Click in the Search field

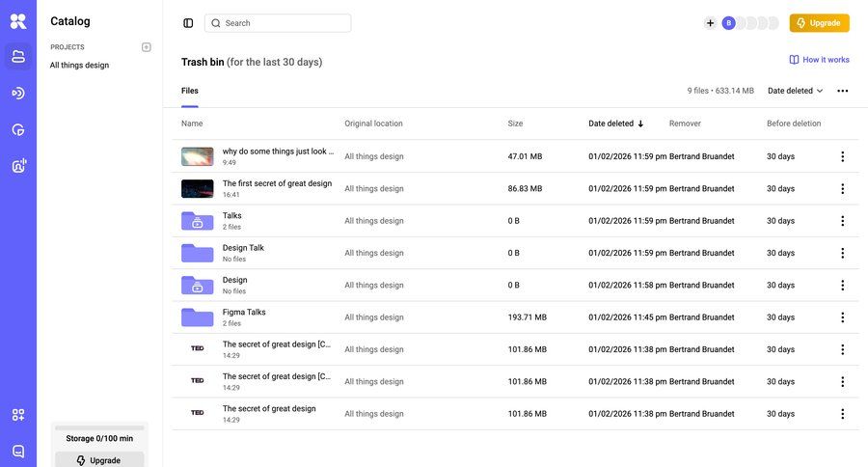(x=278, y=23)
